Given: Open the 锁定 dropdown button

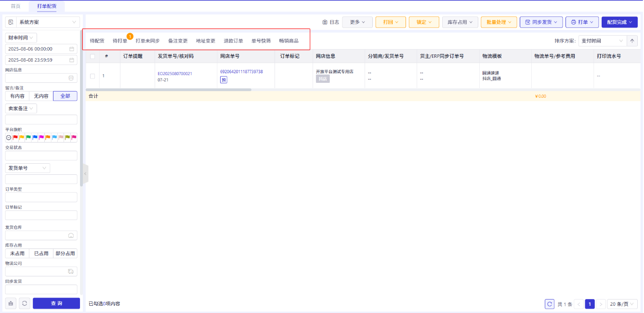Looking at the screenshot, I should pos(424,22).
